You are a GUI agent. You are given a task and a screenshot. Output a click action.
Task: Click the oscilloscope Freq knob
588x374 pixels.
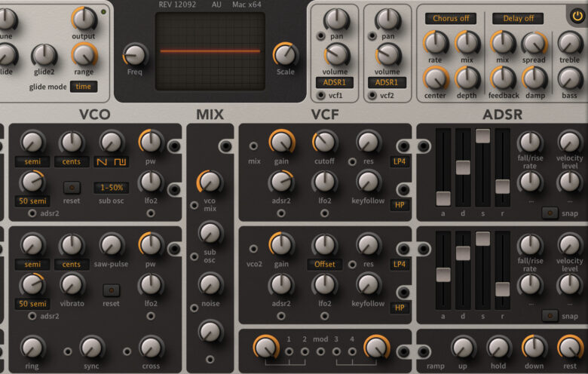pos(135,56)
